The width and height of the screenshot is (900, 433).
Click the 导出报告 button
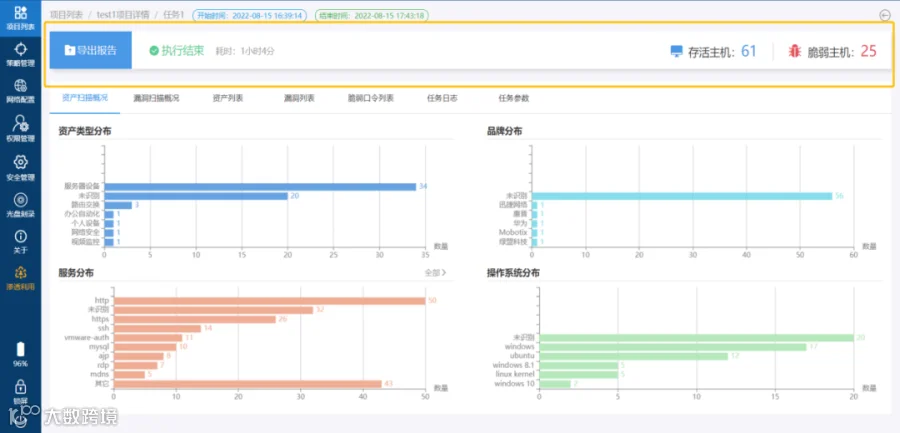(x=91, y=50)
